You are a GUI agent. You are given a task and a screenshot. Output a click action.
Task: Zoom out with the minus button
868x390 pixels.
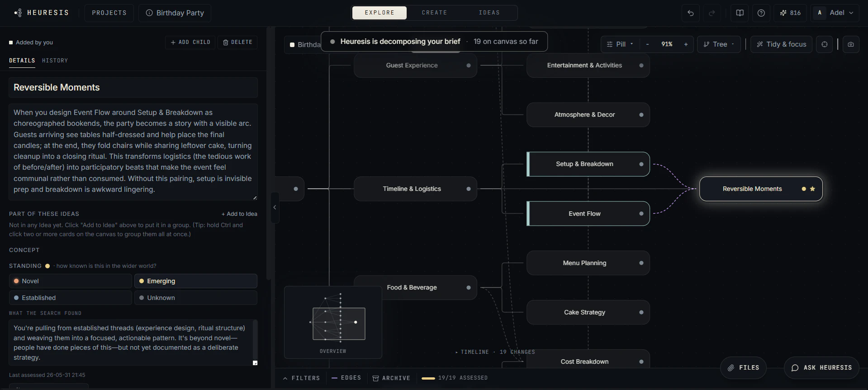click(647, 44)
